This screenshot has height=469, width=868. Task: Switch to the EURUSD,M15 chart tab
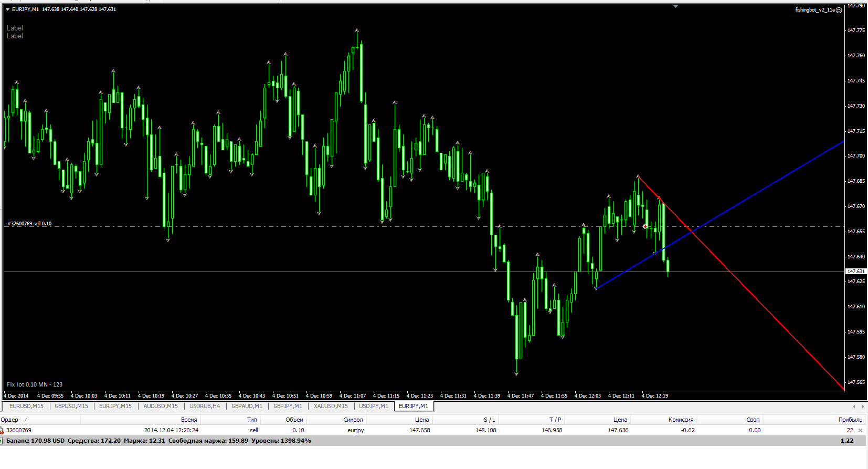click(x=26, y=406)
